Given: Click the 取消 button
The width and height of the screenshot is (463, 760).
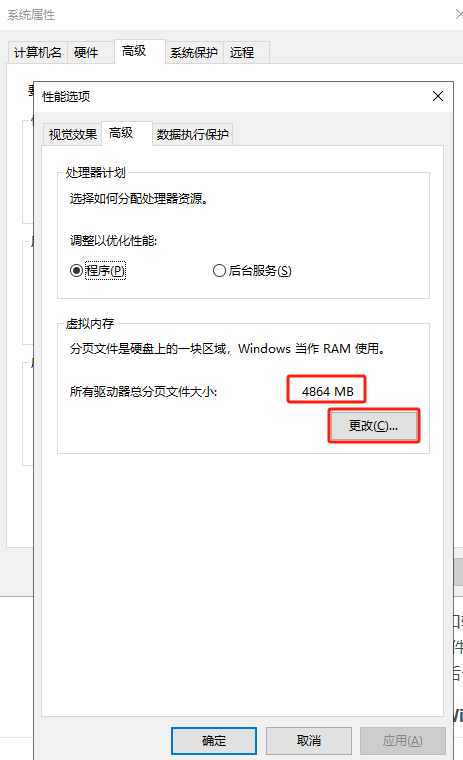Looking at the screenshot, I should (x=309, y=741).
